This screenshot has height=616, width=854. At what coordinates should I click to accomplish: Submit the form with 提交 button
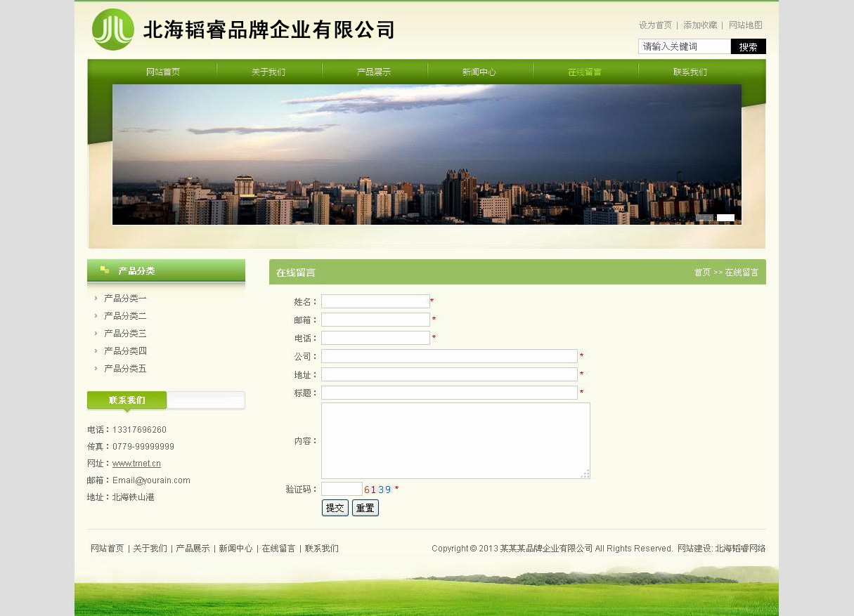tap(335, 508)
